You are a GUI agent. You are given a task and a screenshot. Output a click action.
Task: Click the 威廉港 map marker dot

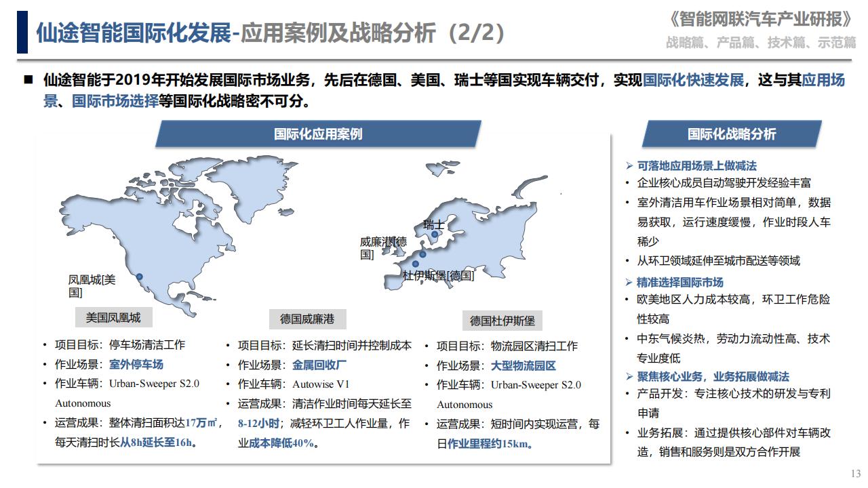click(422, 255)
